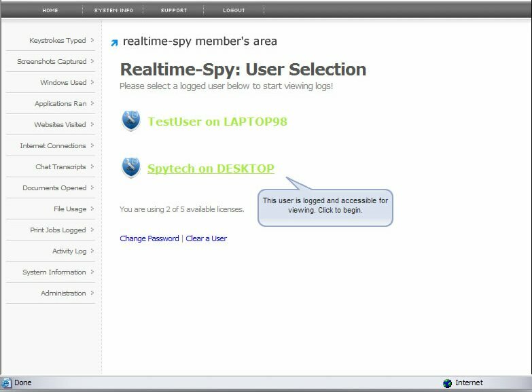Click Logout in the top navigation
Screen dimensions: 532x392
[234, 10]
